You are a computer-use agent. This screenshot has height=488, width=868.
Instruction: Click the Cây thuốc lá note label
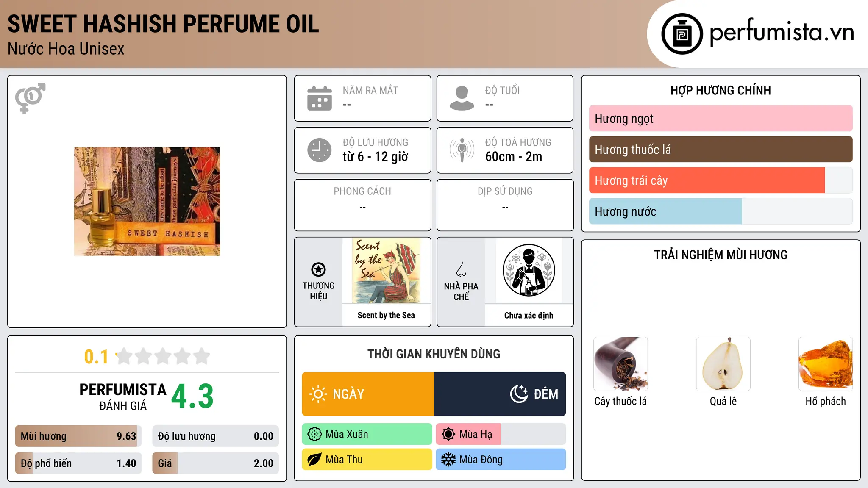pyautogui.click(x=620, y=402)
